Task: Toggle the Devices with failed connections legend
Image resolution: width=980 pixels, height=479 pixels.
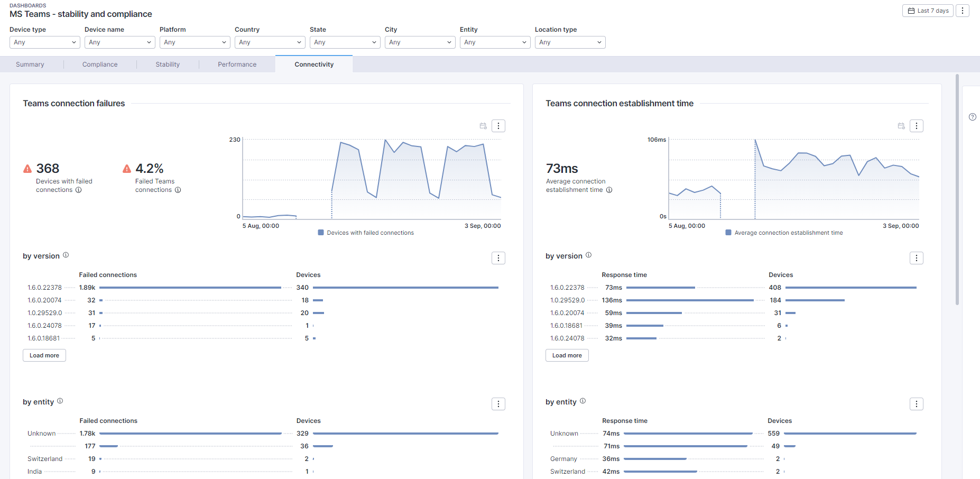Action: point(366,233)
